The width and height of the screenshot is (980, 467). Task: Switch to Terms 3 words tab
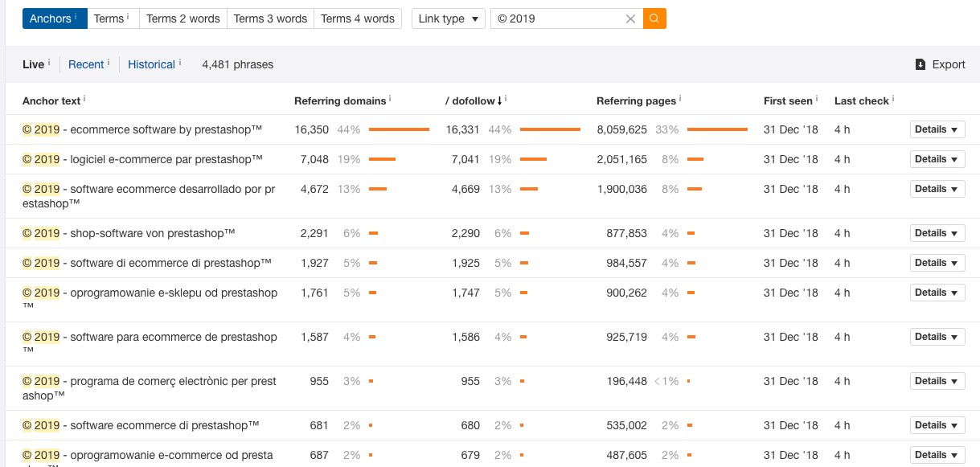270,18
